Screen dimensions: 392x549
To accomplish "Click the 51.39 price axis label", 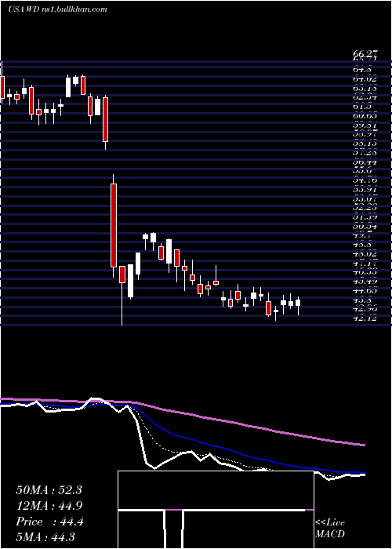I will tap(365, 217).
